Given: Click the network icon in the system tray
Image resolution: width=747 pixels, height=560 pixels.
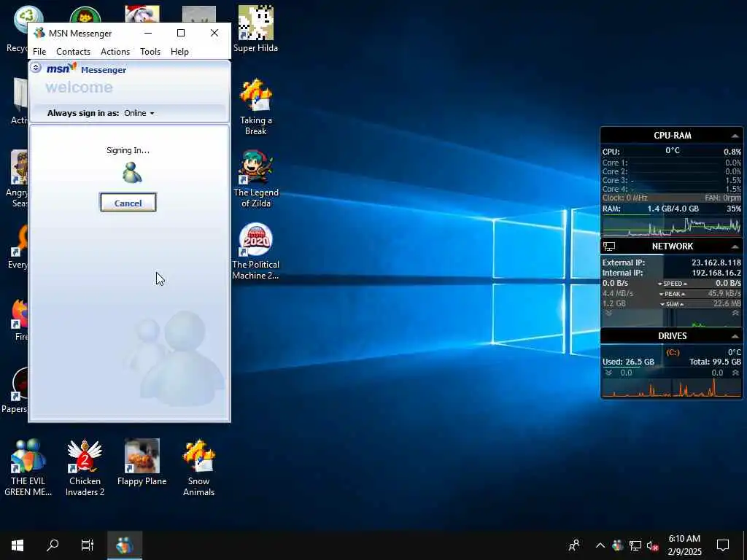Looking at the screenshot, I should 635,545.
